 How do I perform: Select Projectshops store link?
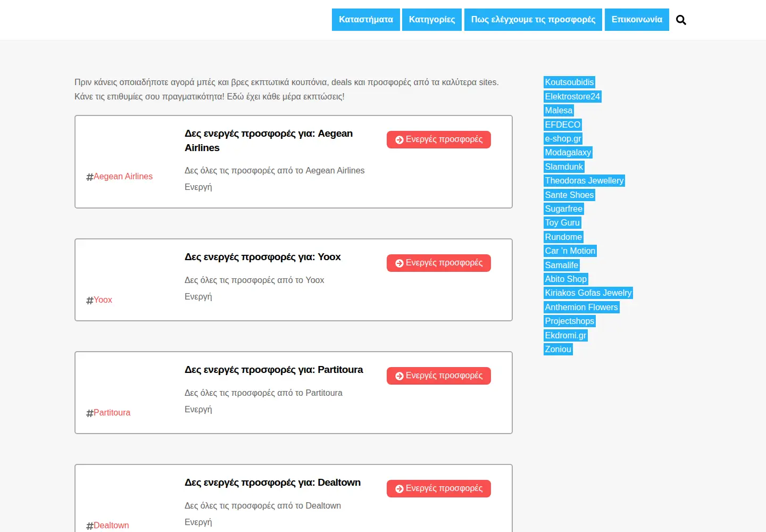pos(570,321)
